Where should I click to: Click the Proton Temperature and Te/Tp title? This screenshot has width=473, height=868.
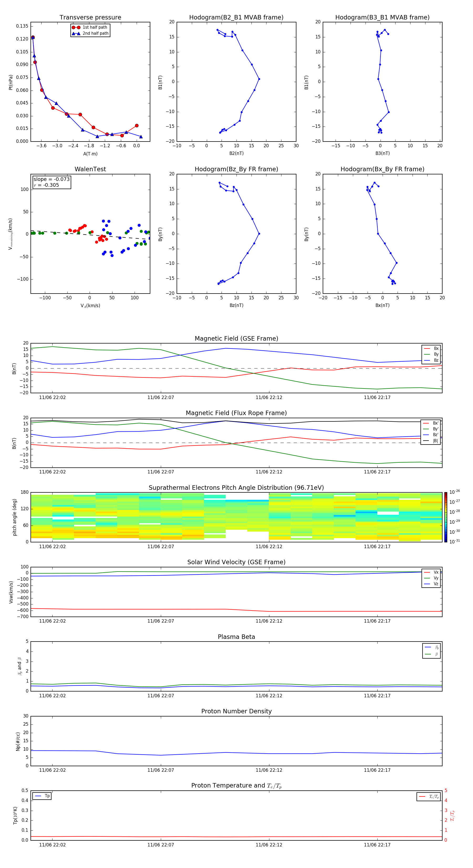236,785
